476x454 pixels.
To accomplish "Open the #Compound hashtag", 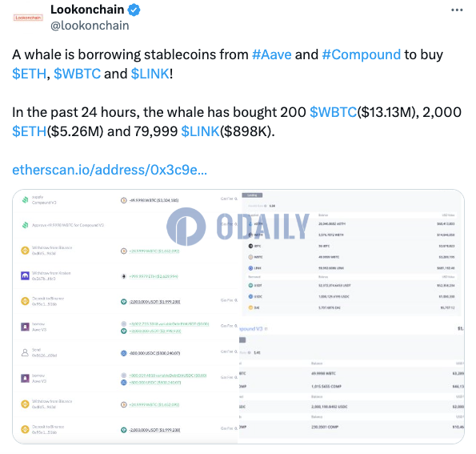I will (x=362, y=54).
